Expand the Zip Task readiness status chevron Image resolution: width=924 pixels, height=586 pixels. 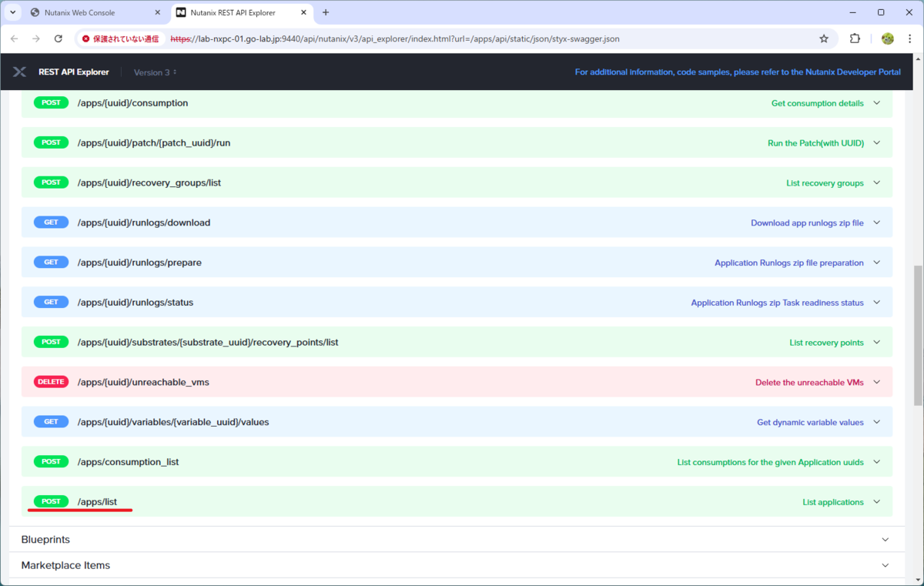[x=876, y=303]
